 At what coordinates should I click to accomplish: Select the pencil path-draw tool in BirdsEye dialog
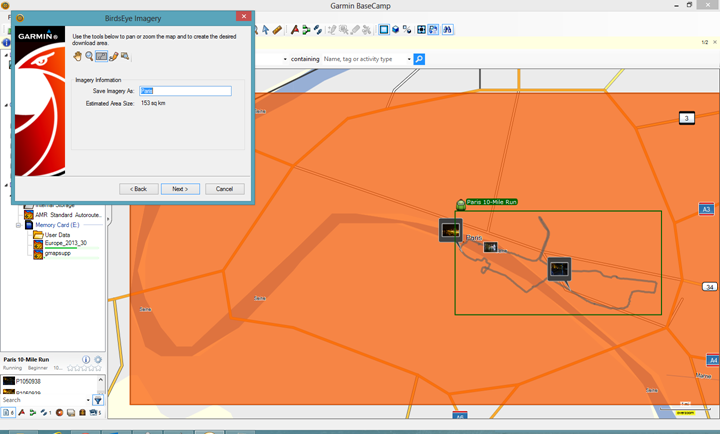(113, 56)
